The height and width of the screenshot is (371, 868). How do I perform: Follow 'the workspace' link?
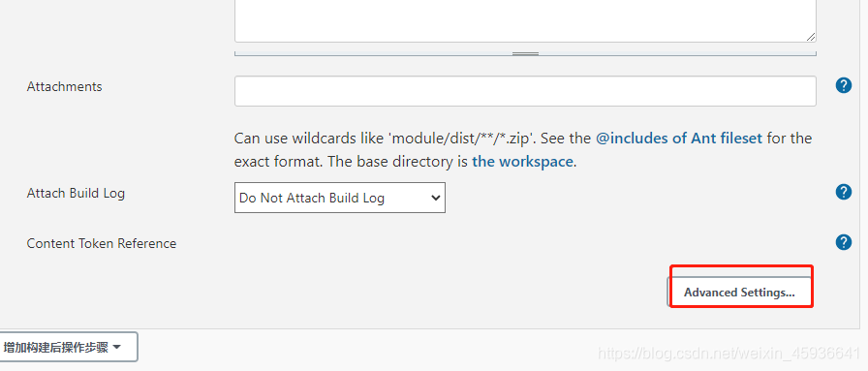[522, 162]
